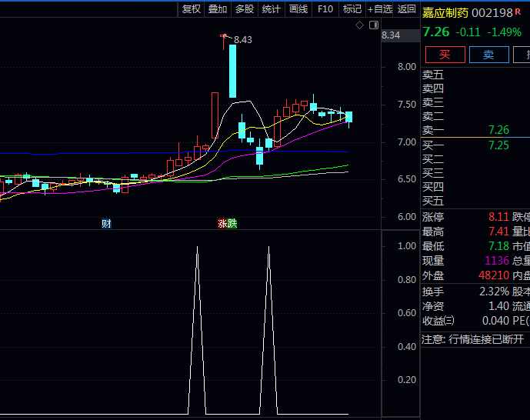Open the 复权 adjustment menu

coord(191,9)
